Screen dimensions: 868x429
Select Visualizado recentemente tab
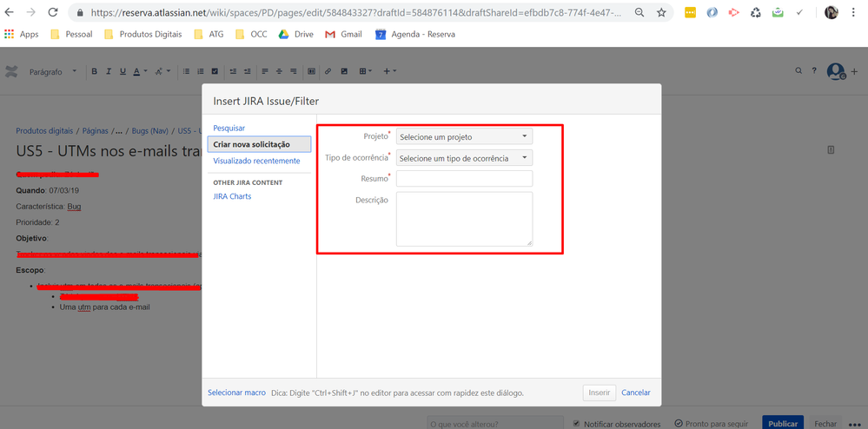pos(256,161)
